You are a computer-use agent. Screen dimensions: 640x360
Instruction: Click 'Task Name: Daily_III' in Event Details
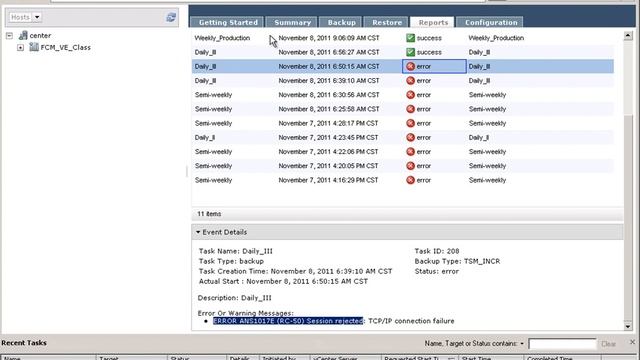(x=236, y=251)
